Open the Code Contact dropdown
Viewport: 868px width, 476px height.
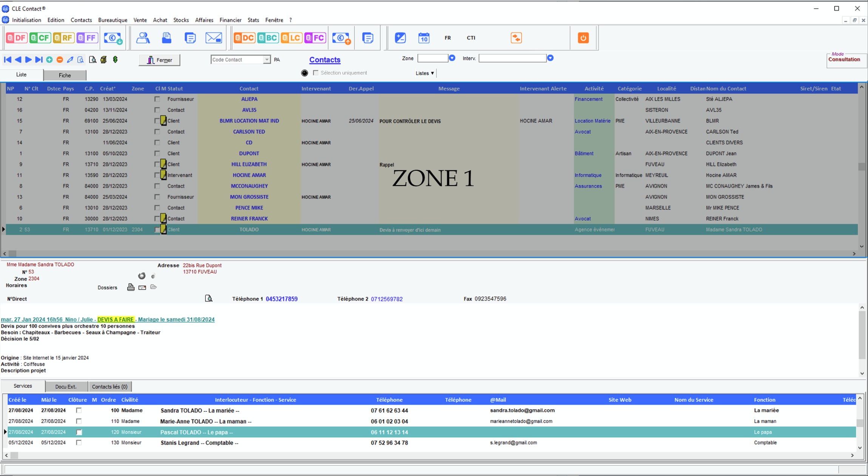[267, 60]
